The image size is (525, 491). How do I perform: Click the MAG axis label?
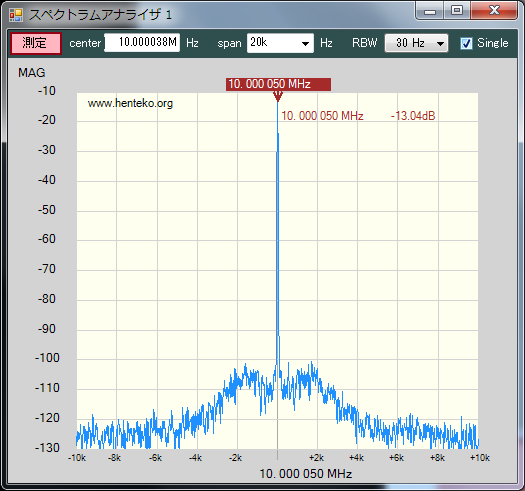pos(31,73)
